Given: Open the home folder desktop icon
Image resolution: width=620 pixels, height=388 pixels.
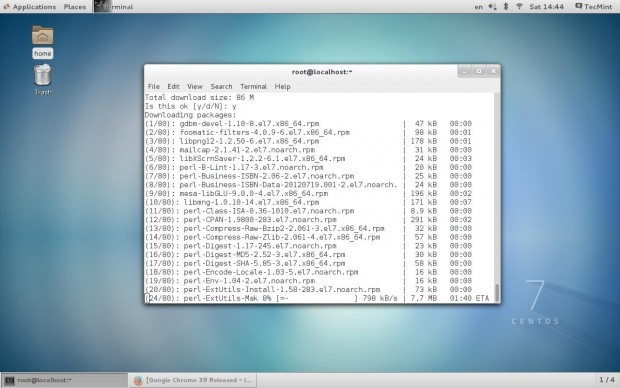Looking at the screenshot, I should click(43, 42).
